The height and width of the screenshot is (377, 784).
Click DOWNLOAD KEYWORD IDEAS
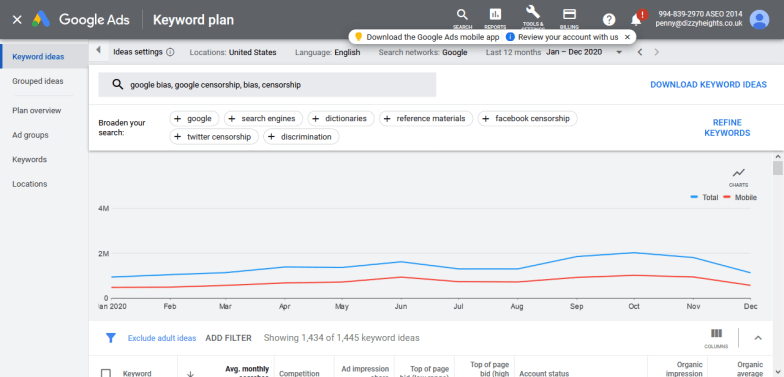[708, 84]
